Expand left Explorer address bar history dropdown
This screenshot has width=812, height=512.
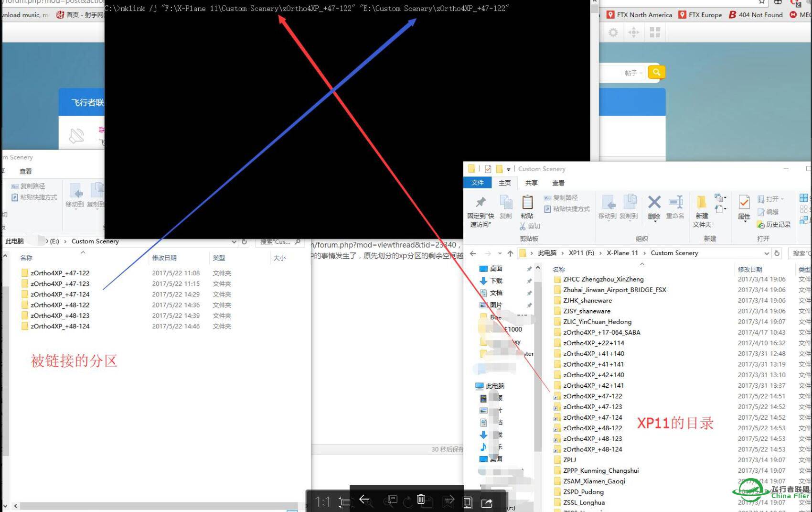234,242
